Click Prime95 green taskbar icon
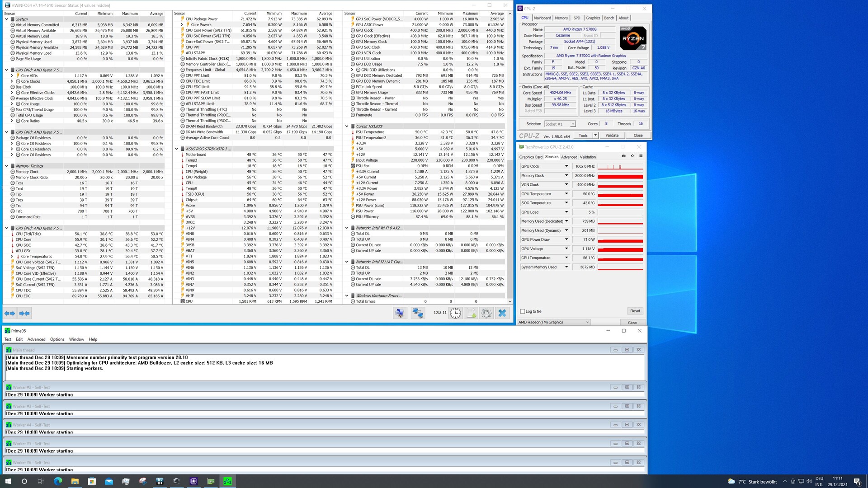 [x=227, y=481]
